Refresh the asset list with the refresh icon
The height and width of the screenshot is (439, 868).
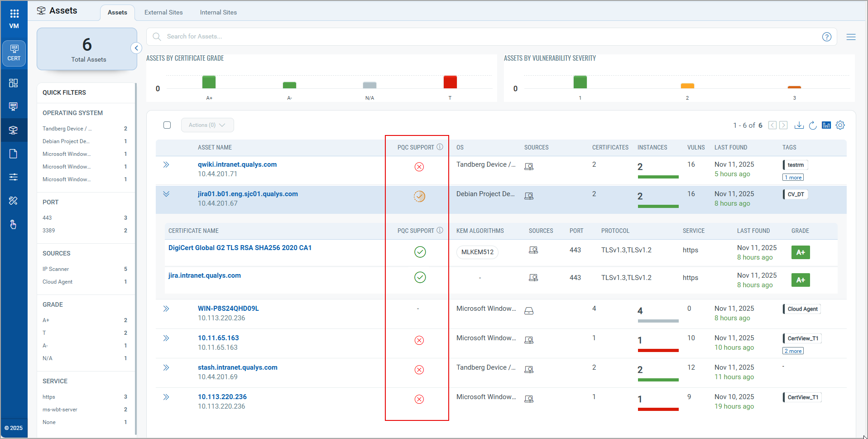tap(813, 125)
